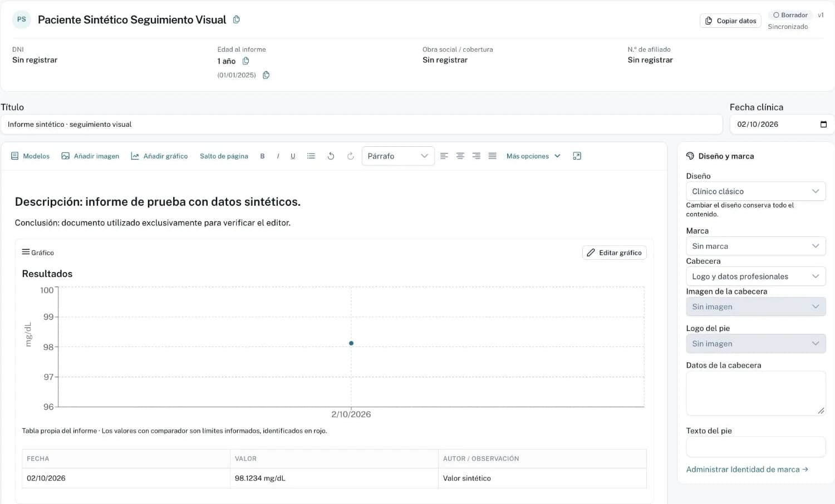The height and width of the screenshot is (504, 835).
Task: Open the expand editor icon in toolbar
Action: [x=577, y=156]
